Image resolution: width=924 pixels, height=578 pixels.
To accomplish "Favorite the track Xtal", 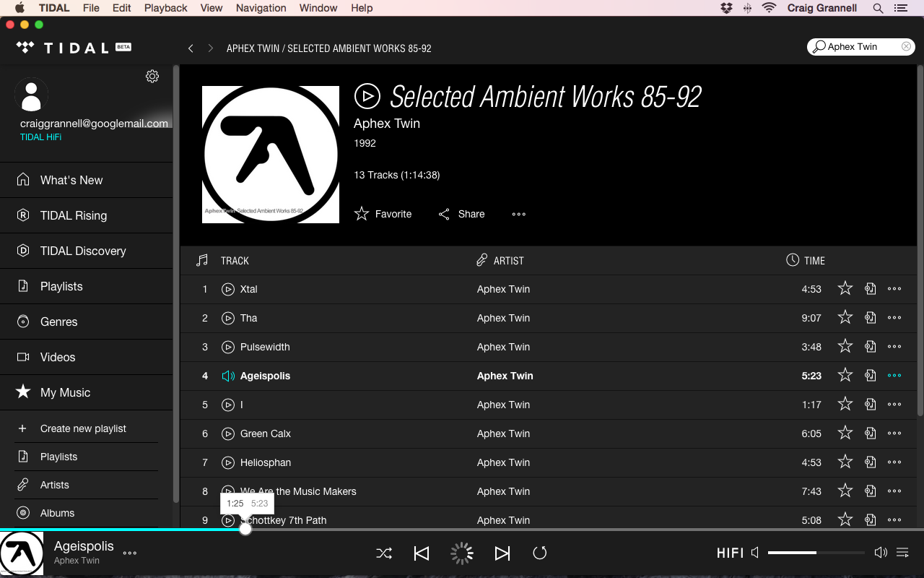I will pos(845,288).
